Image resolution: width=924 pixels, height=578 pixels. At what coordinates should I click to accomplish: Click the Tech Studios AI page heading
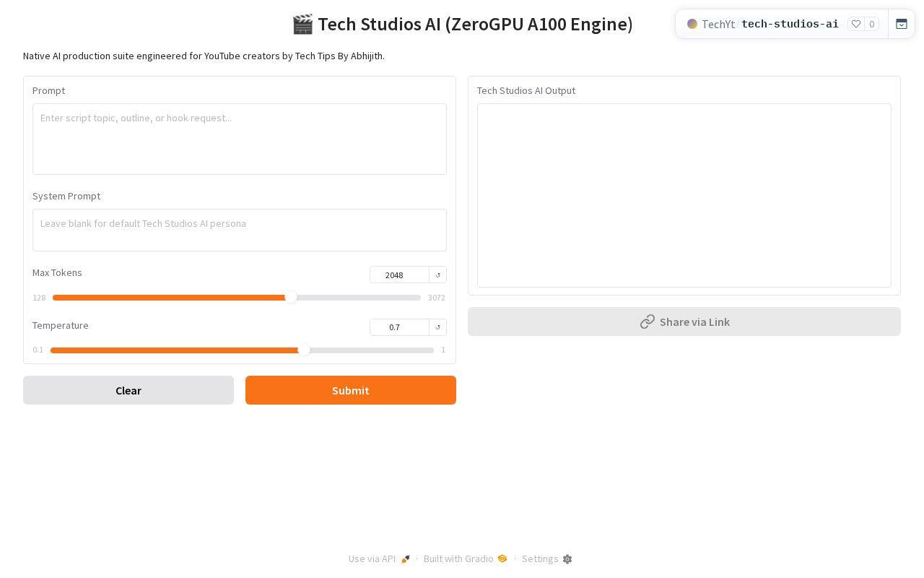point(462,24)
